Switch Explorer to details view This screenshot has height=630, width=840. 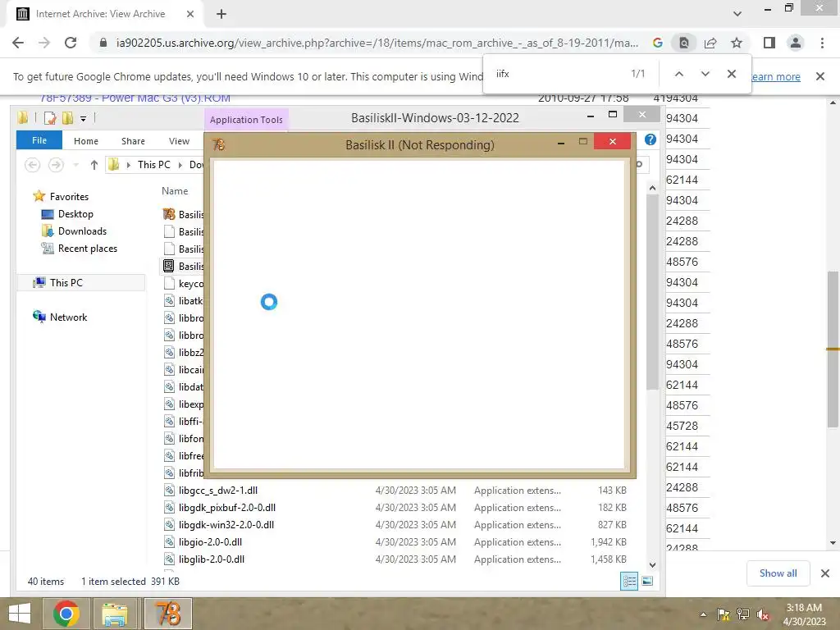[629, 582]
